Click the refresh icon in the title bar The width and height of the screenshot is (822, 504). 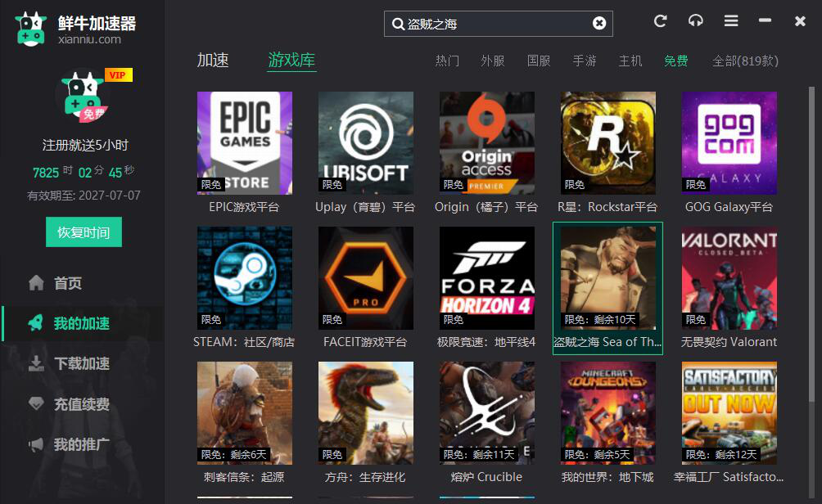pyautogui.click(x=660, y=21)
